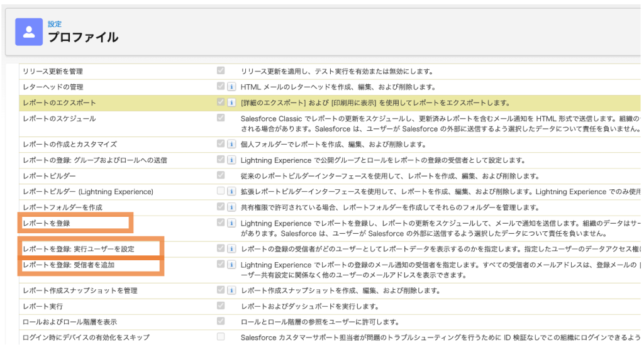The width and height of the screenshot is (644, 347).
Task: Toggle checkbox for レポート作成スナップショットを管理
Action: [x=221, y=290]
